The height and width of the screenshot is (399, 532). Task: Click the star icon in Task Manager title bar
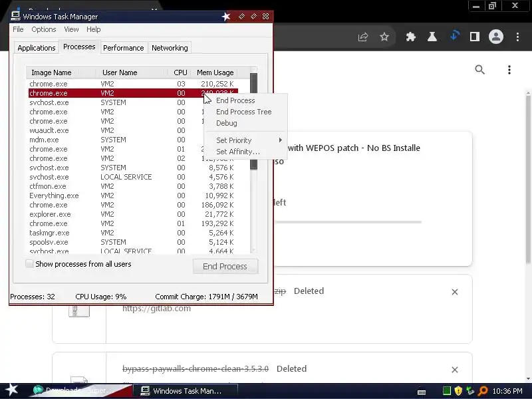click(226, 16)
